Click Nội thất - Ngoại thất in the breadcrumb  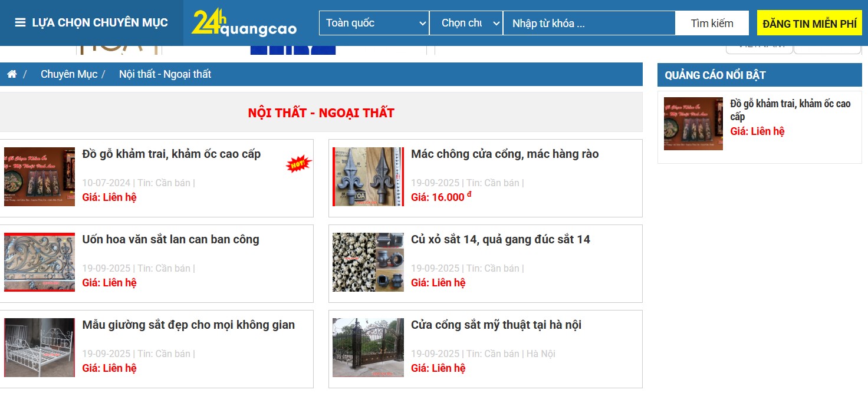tap(166, 74)
